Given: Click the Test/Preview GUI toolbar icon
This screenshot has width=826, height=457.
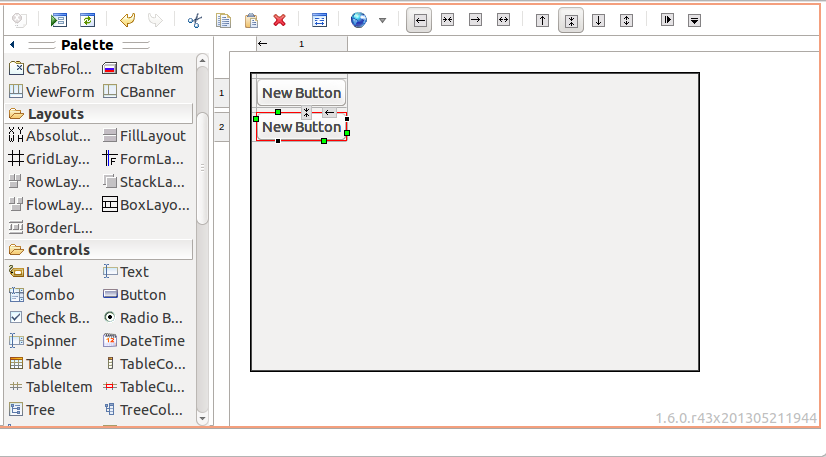Looking at the screenshot, I should pos(58,21).
